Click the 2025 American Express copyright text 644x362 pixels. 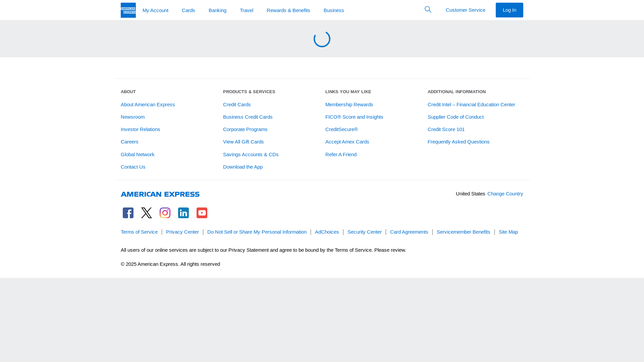tap(170, 264)
